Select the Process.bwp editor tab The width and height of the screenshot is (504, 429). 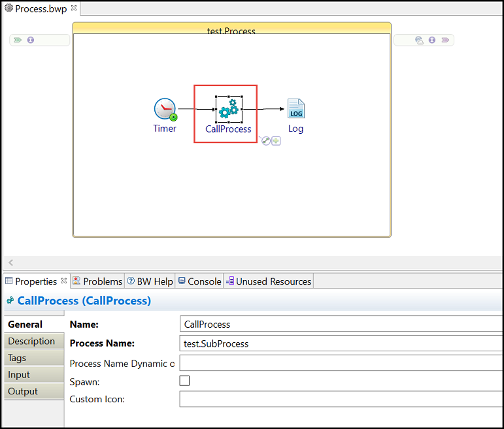tap(41, 8)
